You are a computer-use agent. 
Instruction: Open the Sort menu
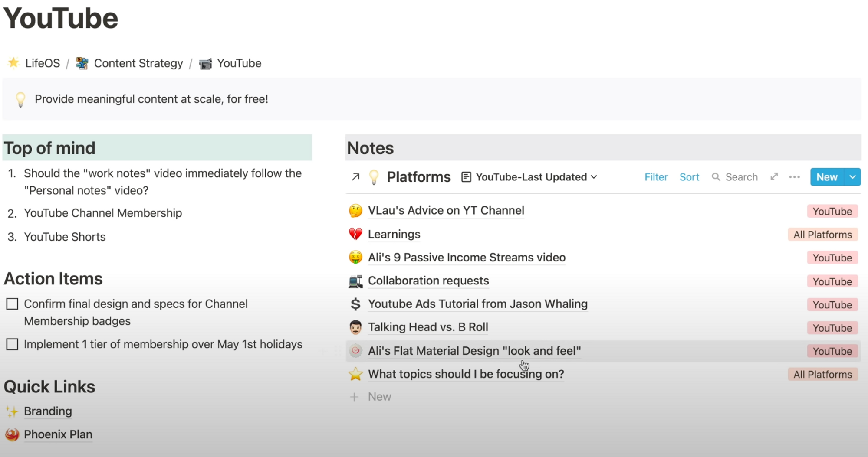tap(689, 177)
